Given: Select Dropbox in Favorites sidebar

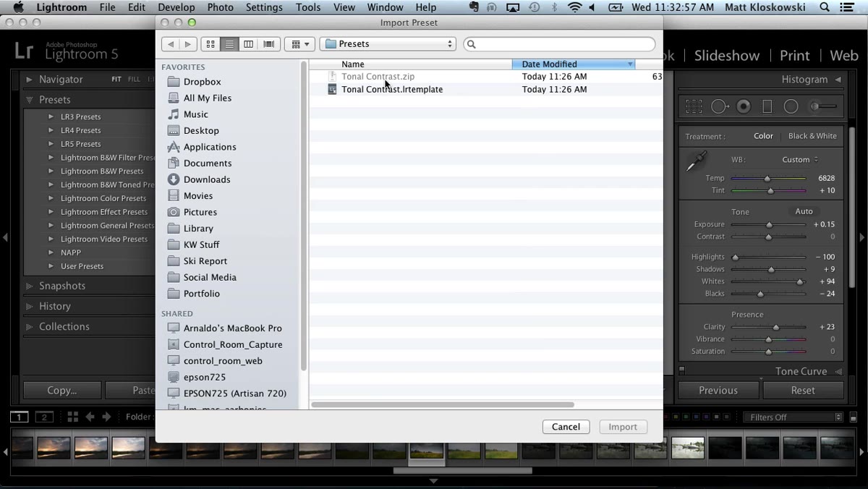Looking at the screenshot, I should click(203, 82).
